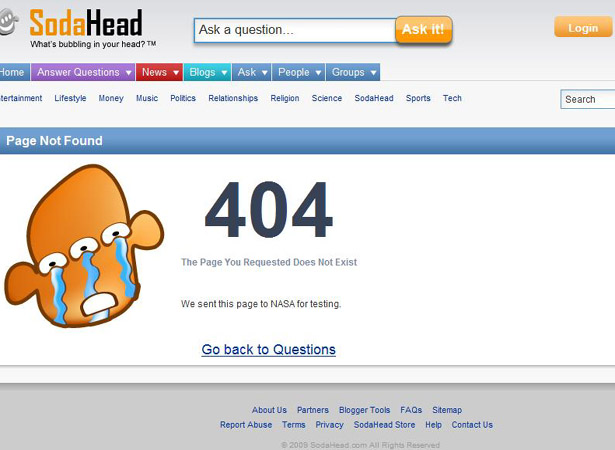This screenshot has width=615, height=450.
Task: Open the Terms footer link
Action: (293, 425)
